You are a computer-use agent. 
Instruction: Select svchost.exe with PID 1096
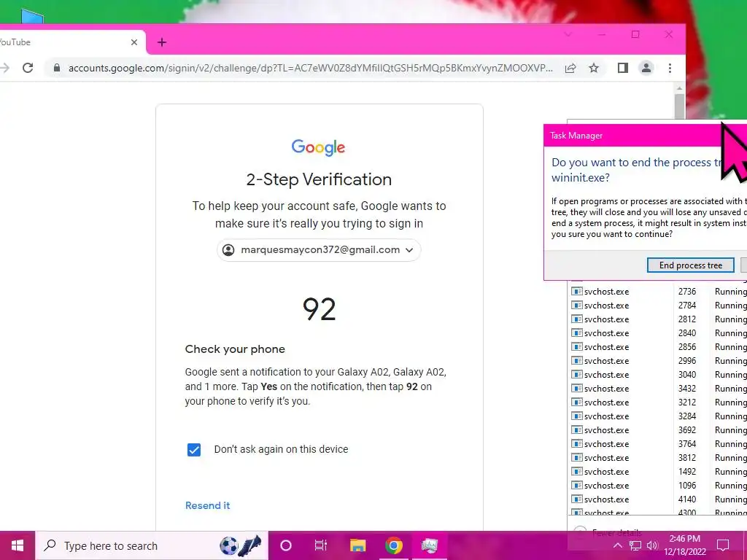[659, 485]
